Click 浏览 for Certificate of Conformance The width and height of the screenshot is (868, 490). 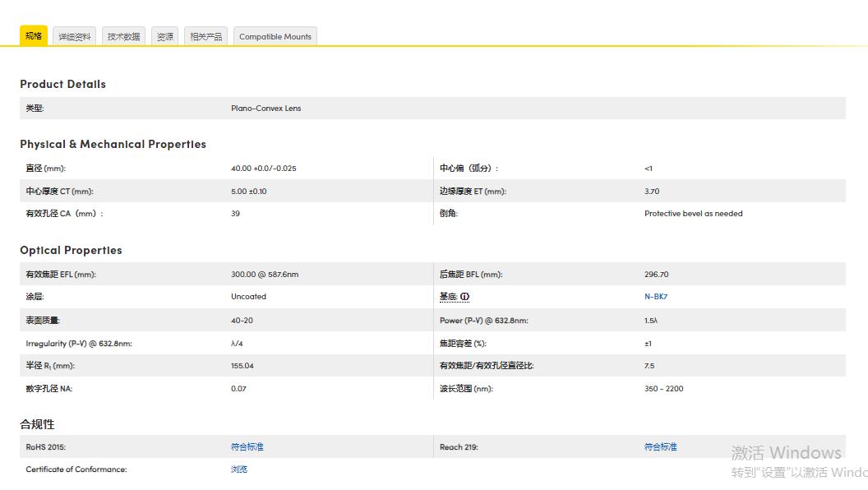tap(239, 469)
